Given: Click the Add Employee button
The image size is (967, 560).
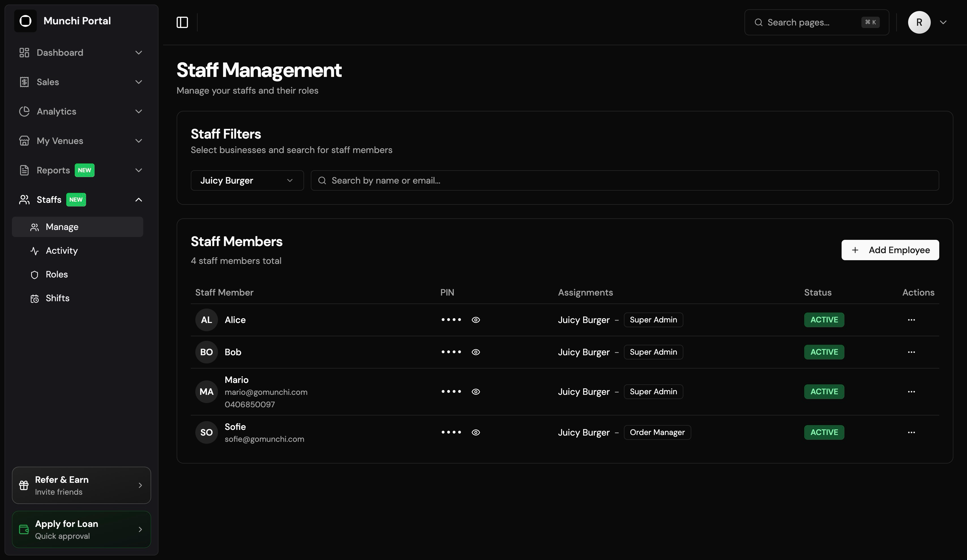Looking at the screenshot, I should click(x=890, y=250).
